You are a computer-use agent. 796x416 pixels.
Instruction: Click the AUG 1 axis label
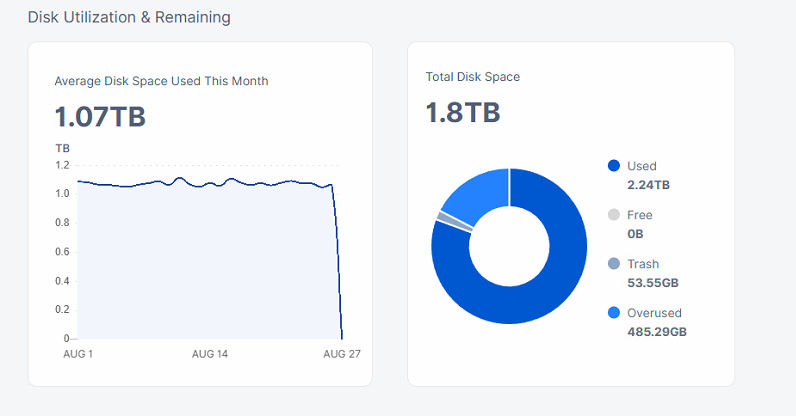[79, 355]
